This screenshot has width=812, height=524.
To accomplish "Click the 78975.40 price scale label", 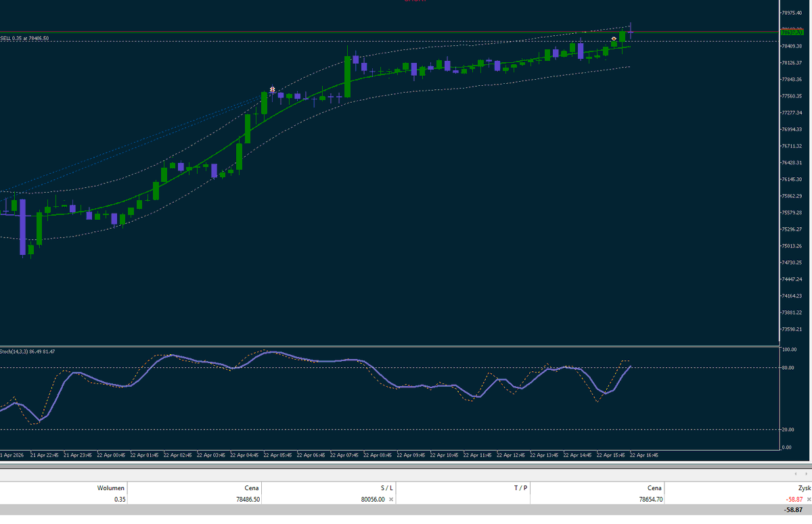I will [792, 13].
